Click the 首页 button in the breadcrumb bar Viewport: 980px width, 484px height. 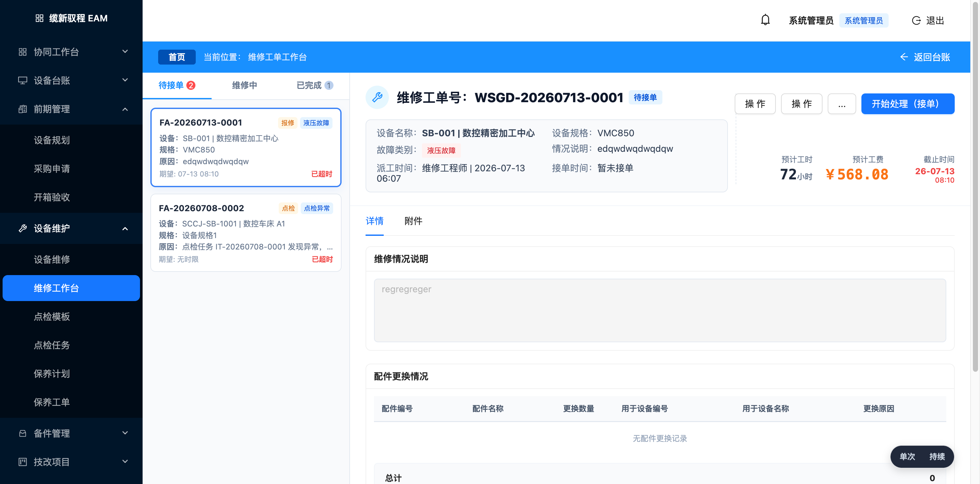[x=177, y=57]
